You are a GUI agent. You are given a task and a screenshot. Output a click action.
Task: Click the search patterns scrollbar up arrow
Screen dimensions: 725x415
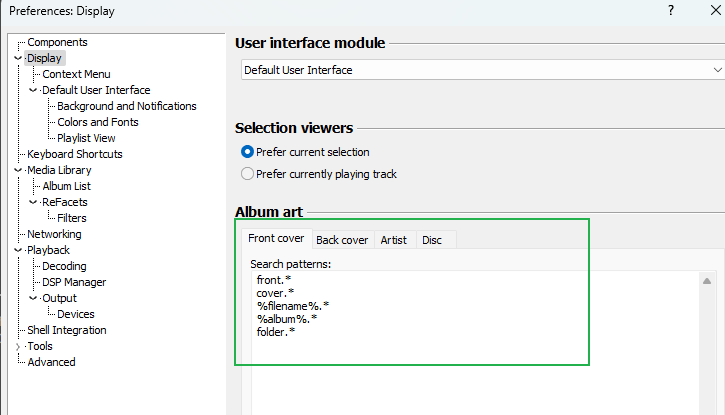pyautogui.click(x=707, y=281)
